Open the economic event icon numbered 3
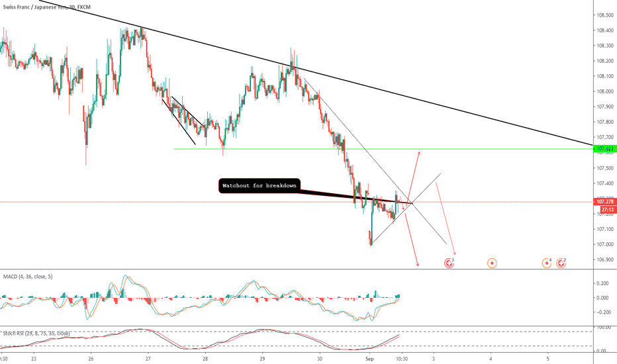The width and height of the screenshot is (617, 364). pos(449,263)
